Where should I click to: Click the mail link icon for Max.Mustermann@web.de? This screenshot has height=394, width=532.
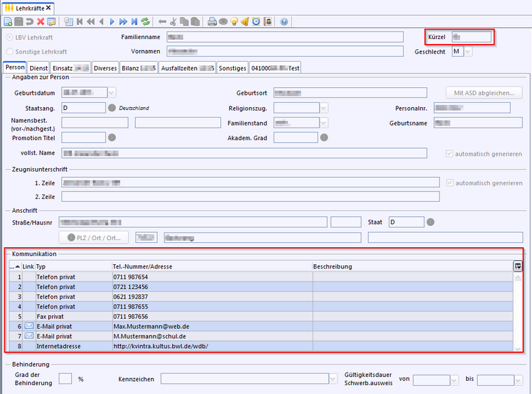[x=29, y=326]
